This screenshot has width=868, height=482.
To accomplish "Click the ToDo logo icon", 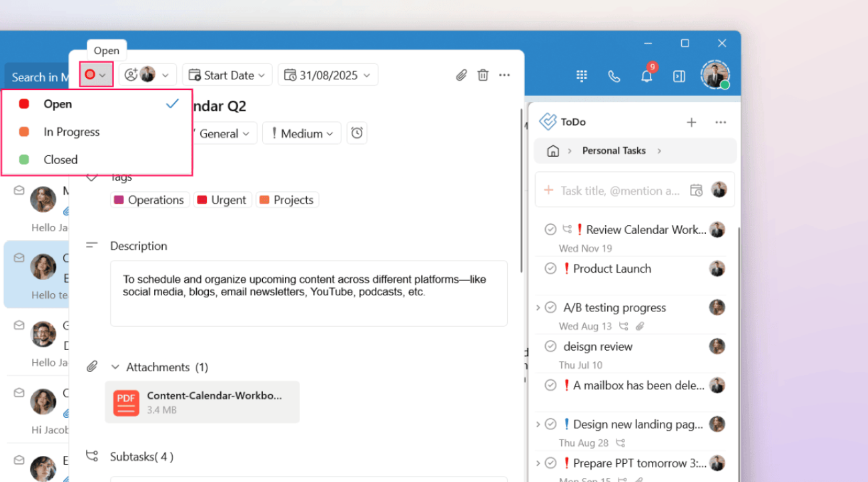I will point(548,121).
